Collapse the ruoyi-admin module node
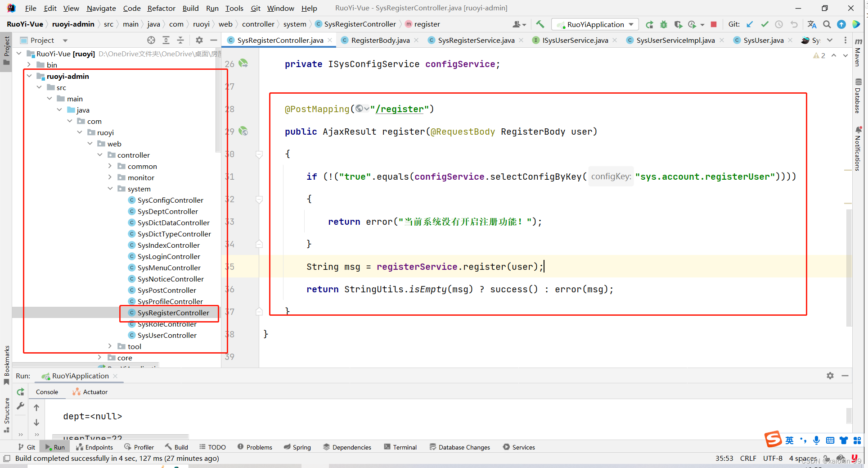 (29, 76)
